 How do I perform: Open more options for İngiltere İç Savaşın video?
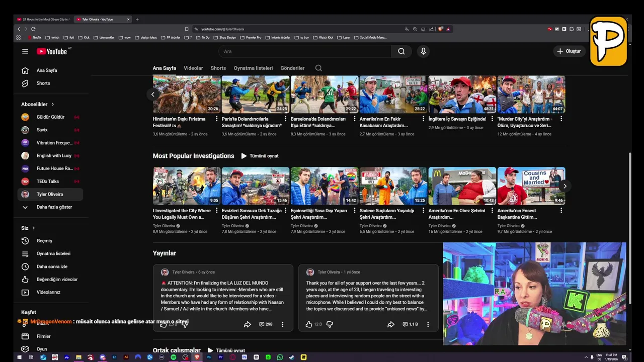tap(492, 119)
